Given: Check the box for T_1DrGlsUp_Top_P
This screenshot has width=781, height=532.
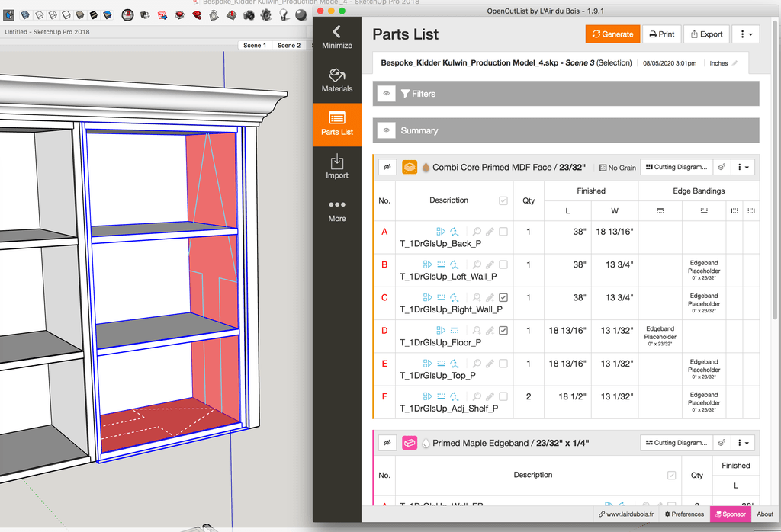Looking at the screenshot, I should [x=503, y=364].
